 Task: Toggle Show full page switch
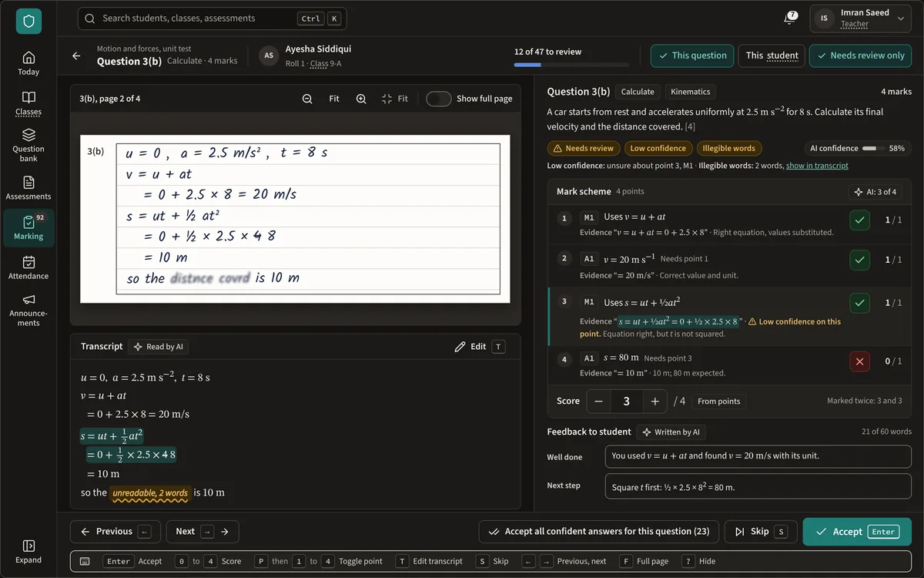[x=439, y=99]
